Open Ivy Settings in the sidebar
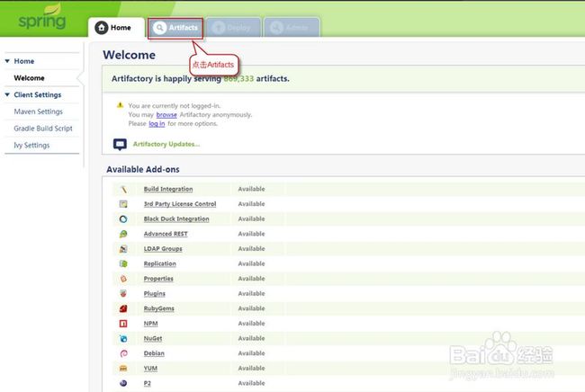This screenshot has height=392, width=585. pyautogui.click(x=31, y=145)
